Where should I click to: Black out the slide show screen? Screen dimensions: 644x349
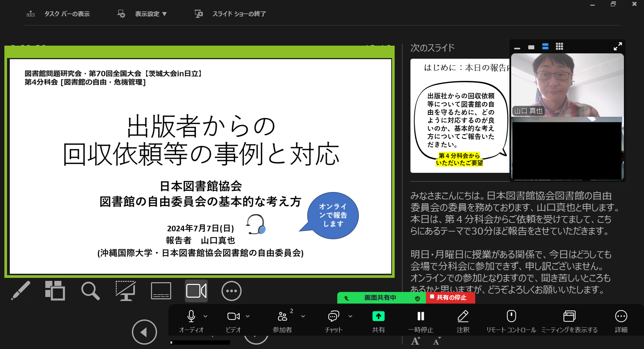[x=126, y=291]
